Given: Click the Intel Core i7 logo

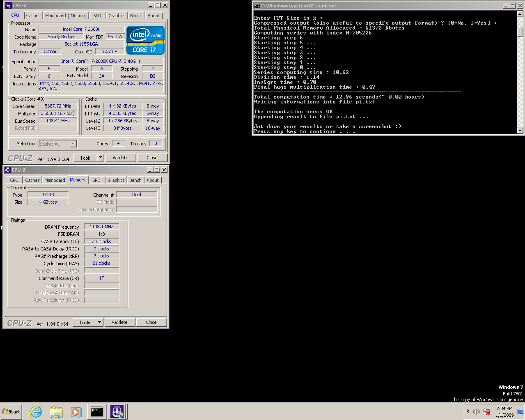Looking at the screenshot, I should 145,40.
